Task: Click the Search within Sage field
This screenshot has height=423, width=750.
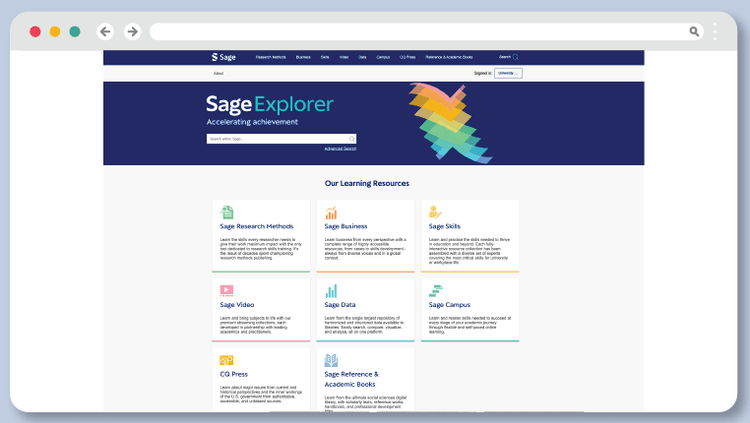Action: 281,139
